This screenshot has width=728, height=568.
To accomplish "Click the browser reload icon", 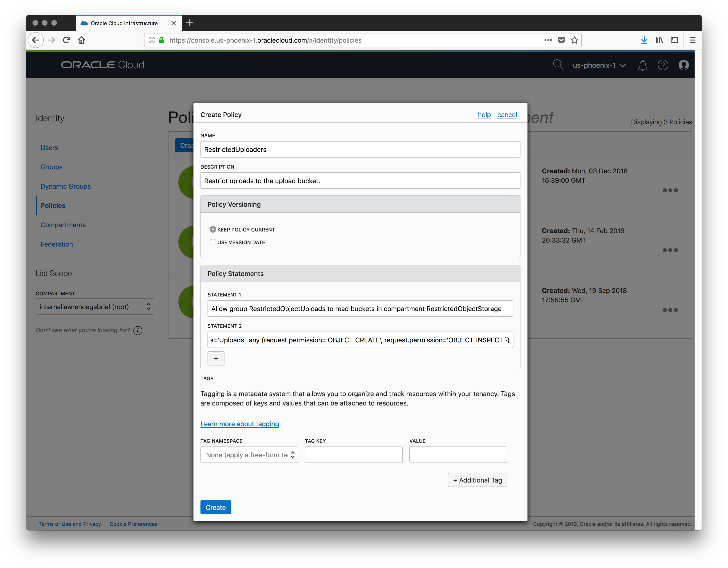I will (66, 40).
